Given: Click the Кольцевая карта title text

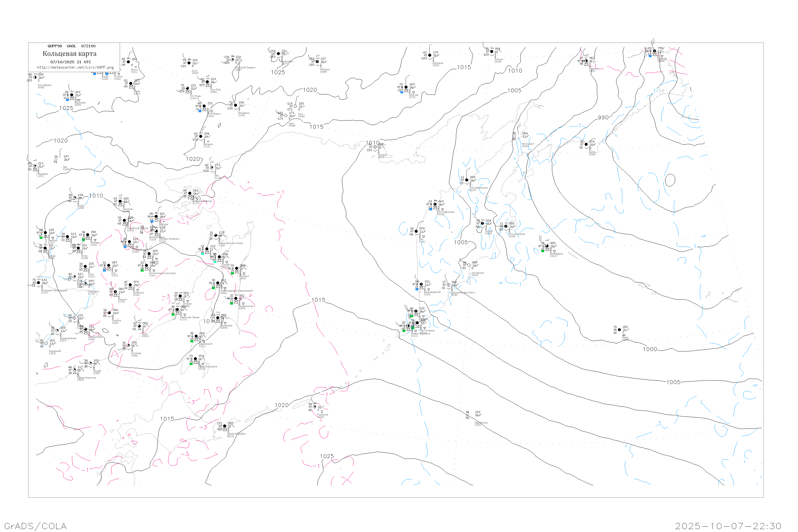Looking at the screenshot, I should coord(69,54).
